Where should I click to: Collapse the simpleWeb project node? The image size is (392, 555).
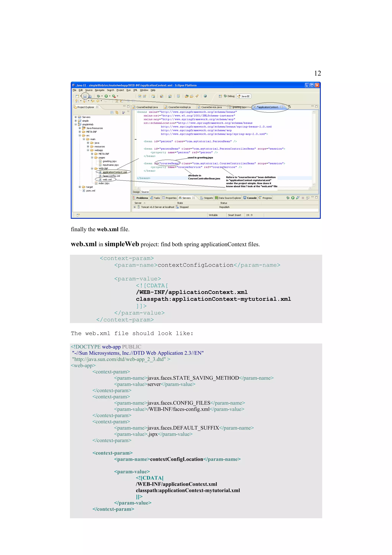(x=76, y=124)
